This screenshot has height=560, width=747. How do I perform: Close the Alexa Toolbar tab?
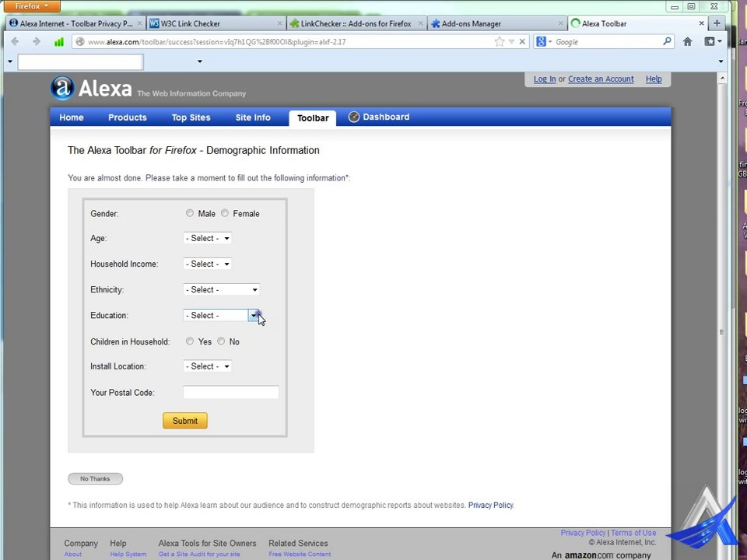pyautogui.click(x=701, y=23)
